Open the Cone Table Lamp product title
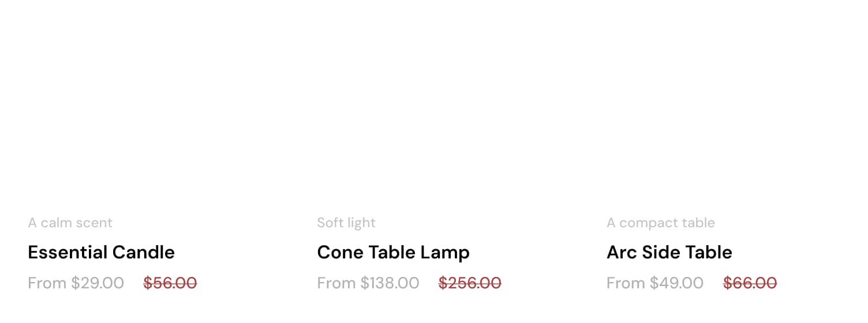Viewport: 868px width, 323px height. pyautogui.click(x=393, y=252)
